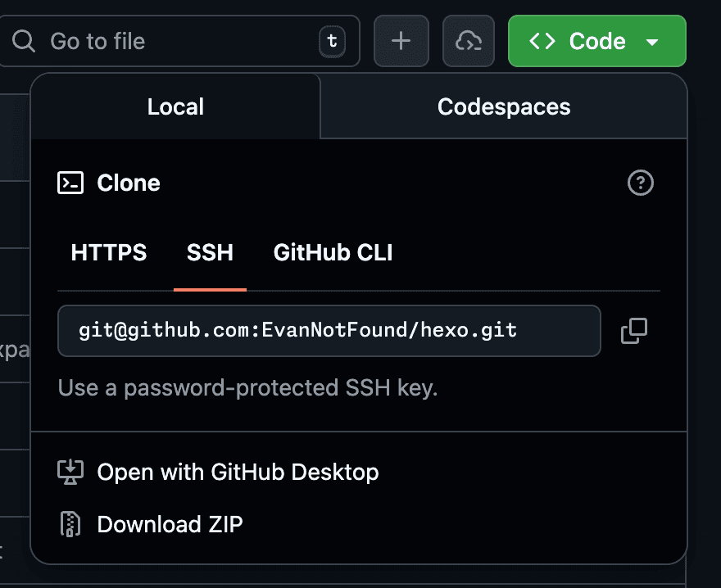Switch to the GitHub CLI option
This screenshot has height=588, width=721.
coord(332,253)
